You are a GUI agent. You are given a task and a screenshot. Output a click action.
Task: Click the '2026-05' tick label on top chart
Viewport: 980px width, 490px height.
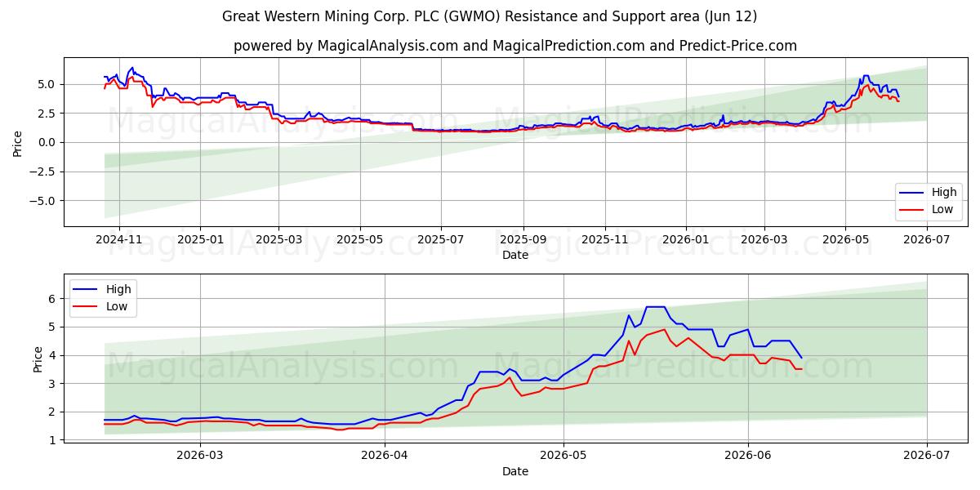coord(845,239)
